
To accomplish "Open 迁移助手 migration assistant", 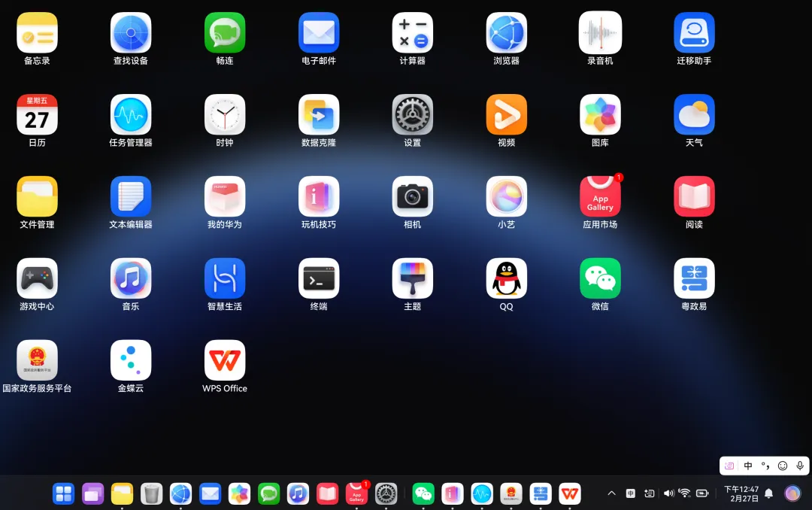I will tap(694, 32).
